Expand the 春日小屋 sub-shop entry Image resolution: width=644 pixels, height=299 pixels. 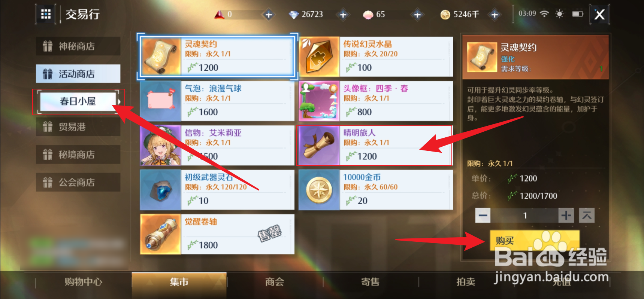(78, 101)
